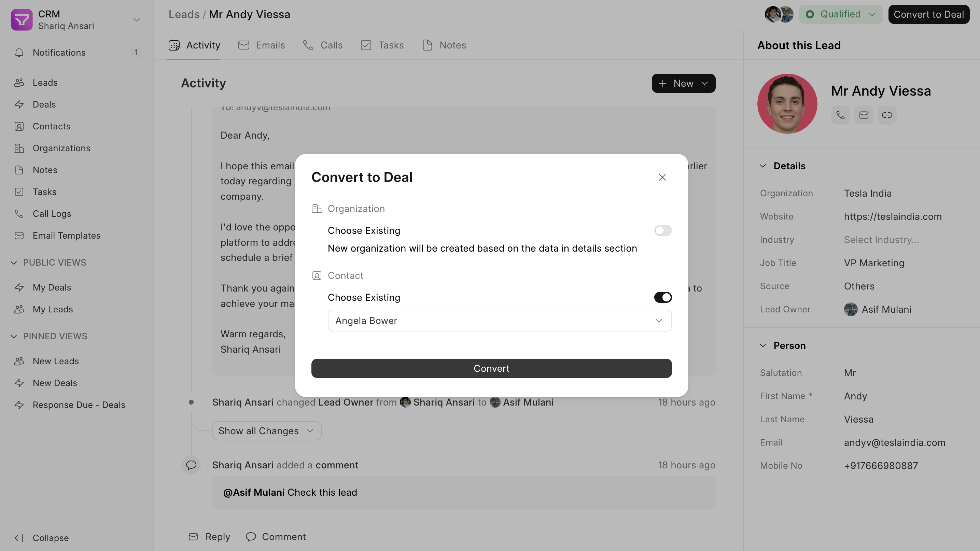Open Notifications bell in sidebar
Image resolution: width=980 pixels, height=551 pixels.
point(19,53)
